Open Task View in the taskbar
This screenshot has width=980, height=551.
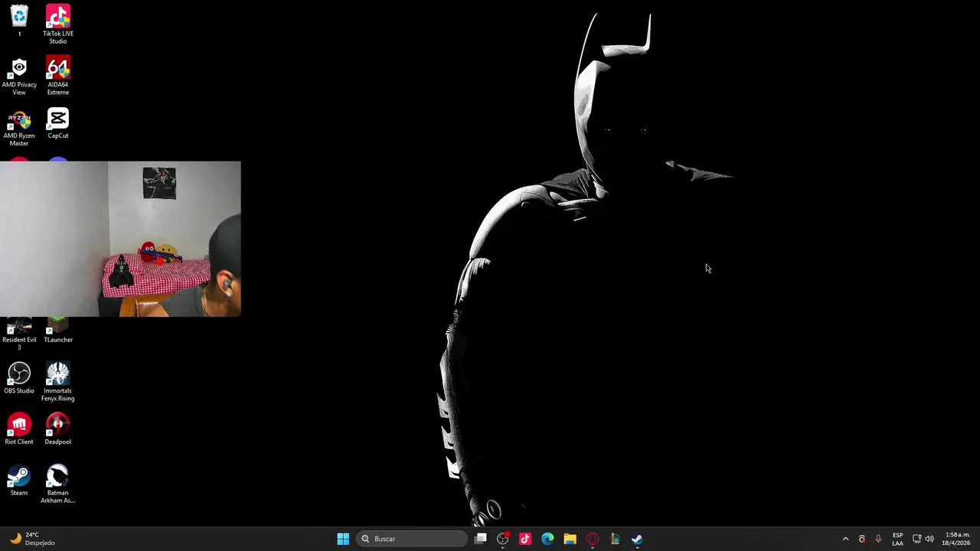480,539
